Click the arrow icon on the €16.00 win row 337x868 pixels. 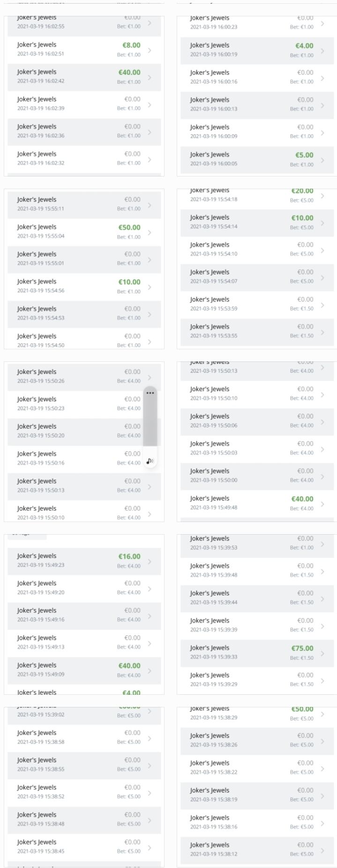(150, 561)
